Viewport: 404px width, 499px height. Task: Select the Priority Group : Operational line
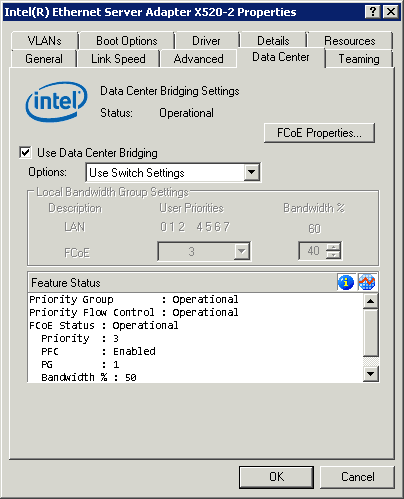tap(134, 299)
